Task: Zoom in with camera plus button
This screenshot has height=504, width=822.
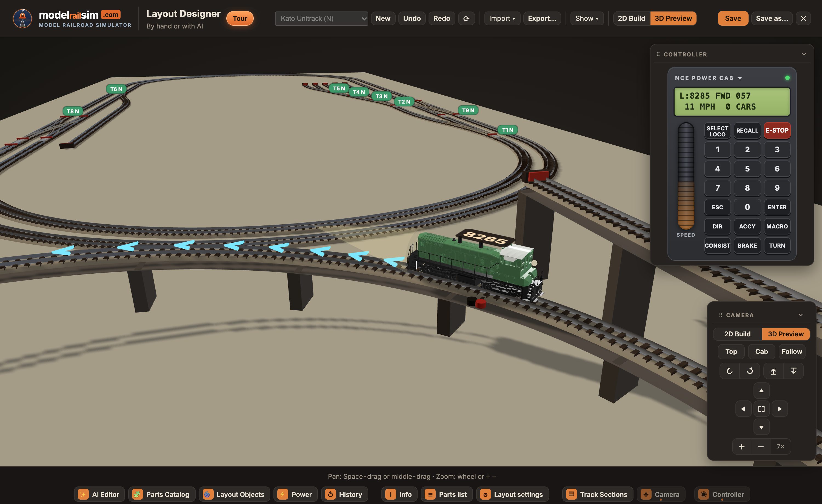Action: (742, 447)
